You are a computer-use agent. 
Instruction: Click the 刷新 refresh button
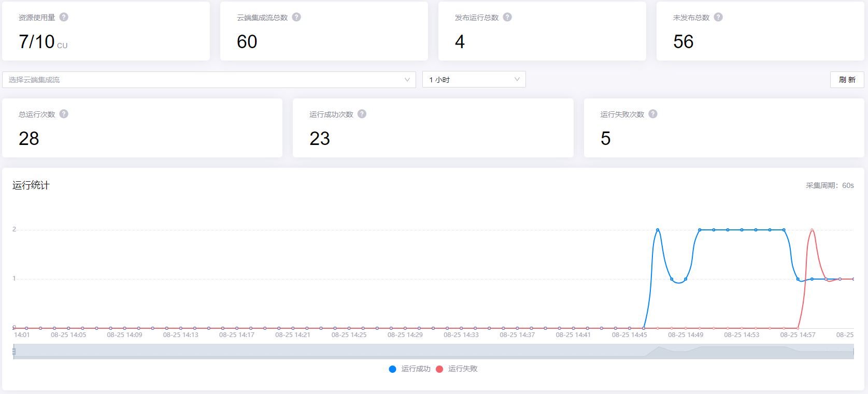tap(847, 80)
